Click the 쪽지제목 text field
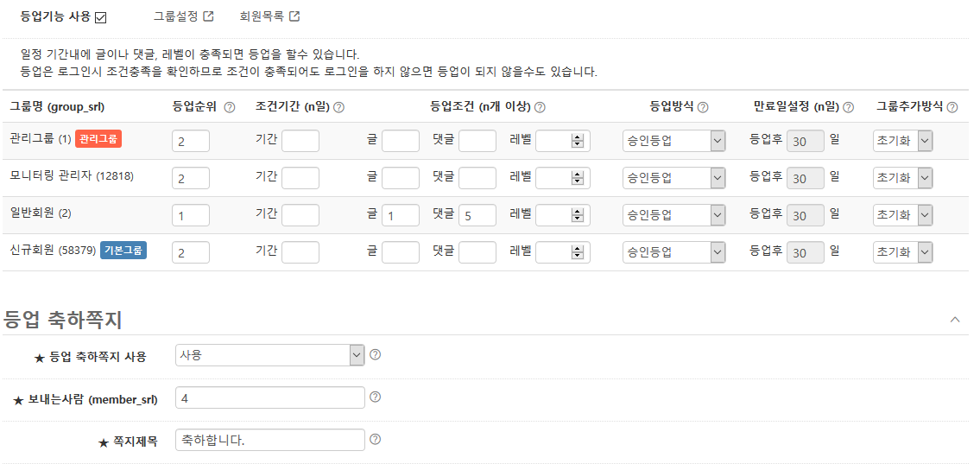Screen dimensions: 980x464 pos(270,440)
